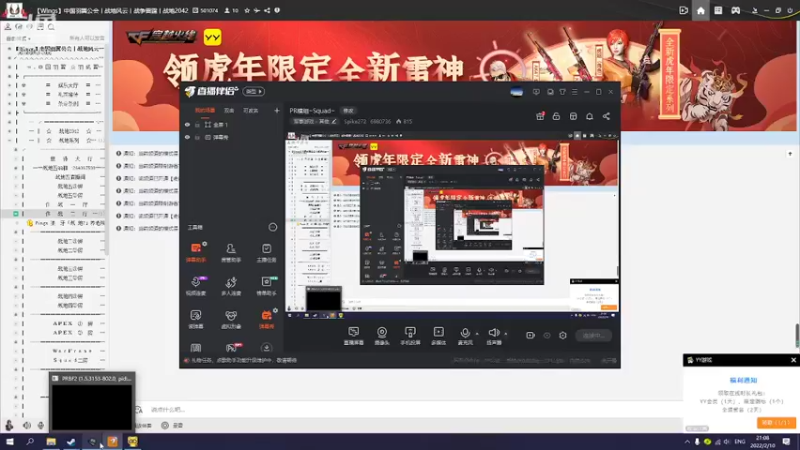800x450 pixels.
Task: Click the download icon in the toolbox's bottom row
Action: (266, 348)
